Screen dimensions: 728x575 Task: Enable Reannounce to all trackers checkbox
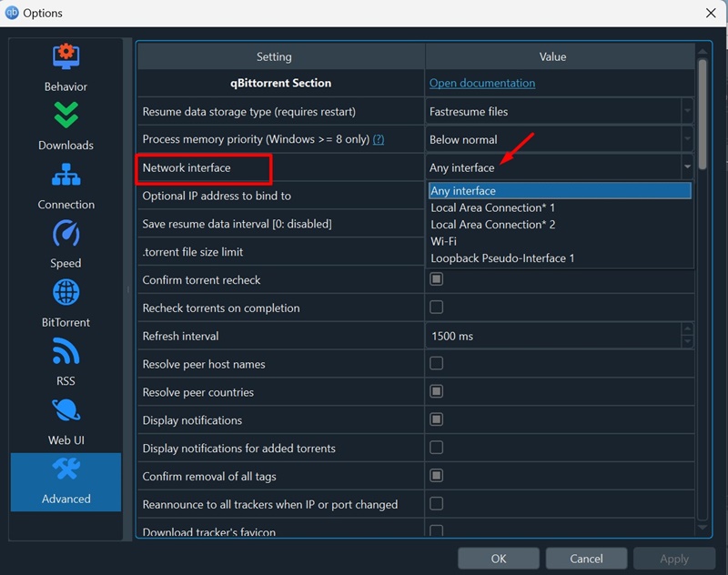coord(436,503)
